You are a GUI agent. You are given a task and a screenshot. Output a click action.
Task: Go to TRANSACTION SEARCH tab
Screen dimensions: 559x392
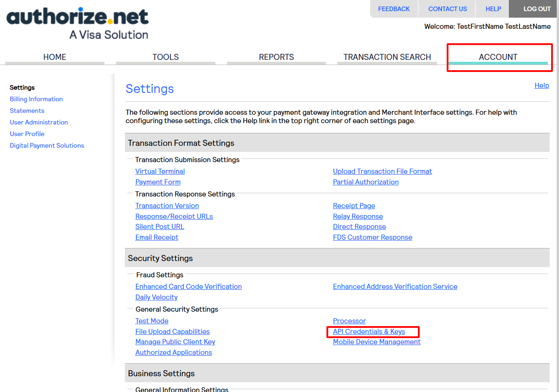(387, 57)
